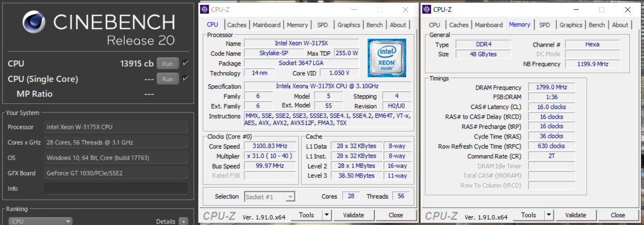The width and height of the screenshot is (644, 225).
Task: Open the Cinebench ranking Details arrow
Action: coord(183,221)
